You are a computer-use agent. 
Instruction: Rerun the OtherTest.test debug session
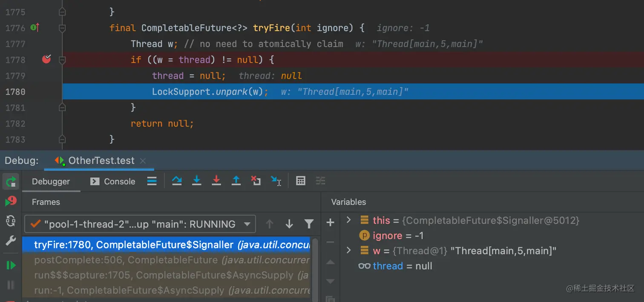pyautogui.click(x=11, y=182)
